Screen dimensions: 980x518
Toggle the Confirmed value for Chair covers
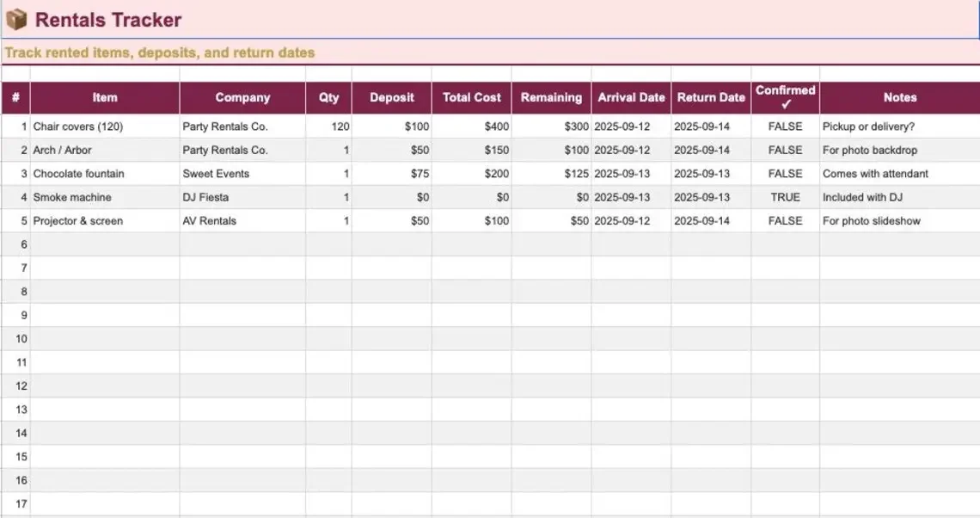coord(785,126)
